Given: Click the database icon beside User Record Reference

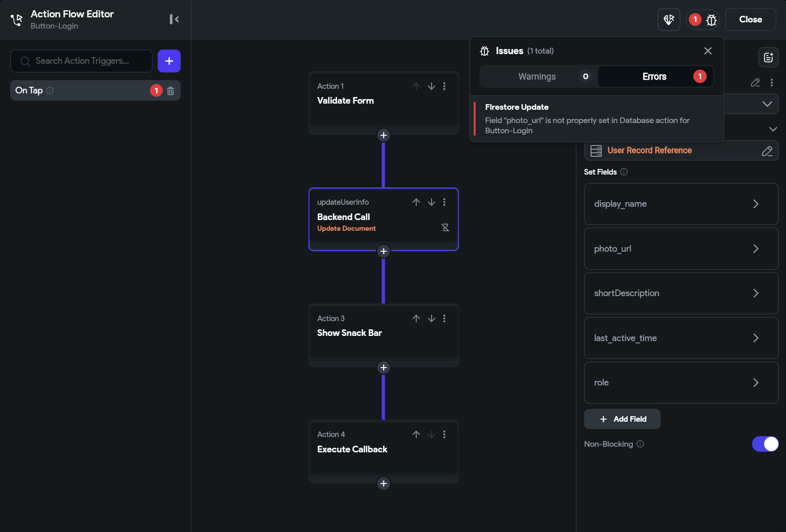Looking at the screenshot, I should point(596,151).
